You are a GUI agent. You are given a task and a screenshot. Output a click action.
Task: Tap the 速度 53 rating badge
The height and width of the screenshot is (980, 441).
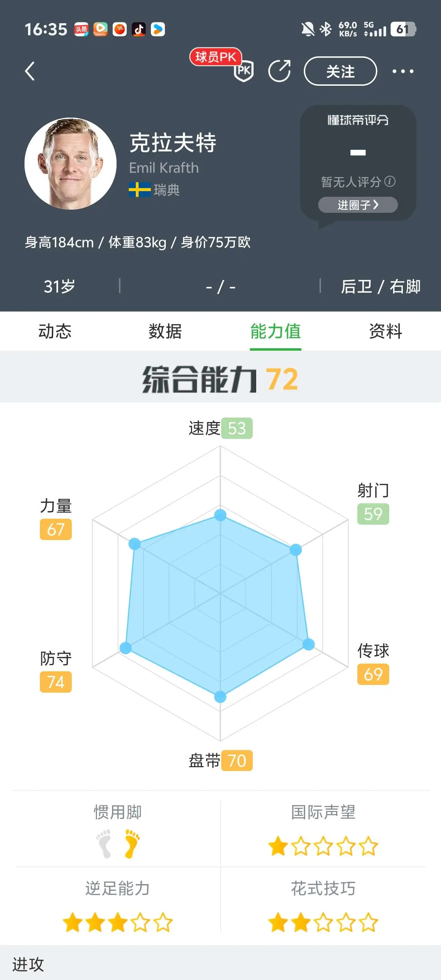pos(237,428)
